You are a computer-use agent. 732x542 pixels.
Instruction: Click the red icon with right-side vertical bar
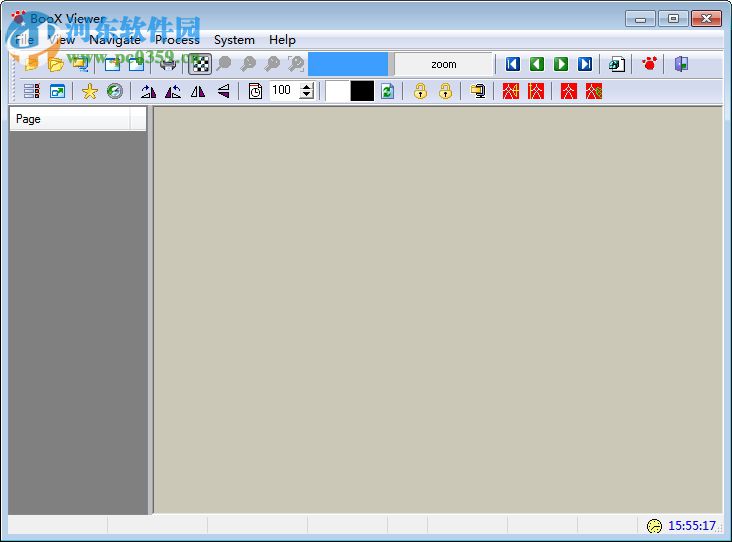tap(511, 91)
